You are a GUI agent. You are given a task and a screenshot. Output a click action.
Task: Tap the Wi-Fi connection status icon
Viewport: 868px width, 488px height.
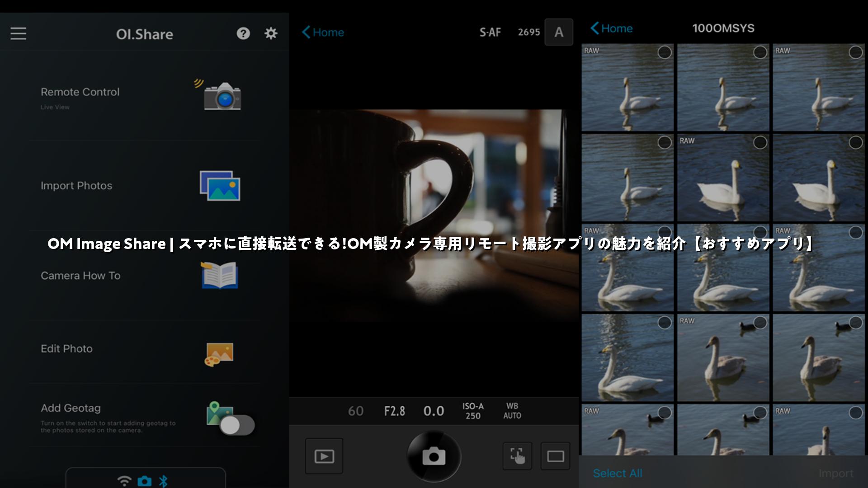coord(124,481)
